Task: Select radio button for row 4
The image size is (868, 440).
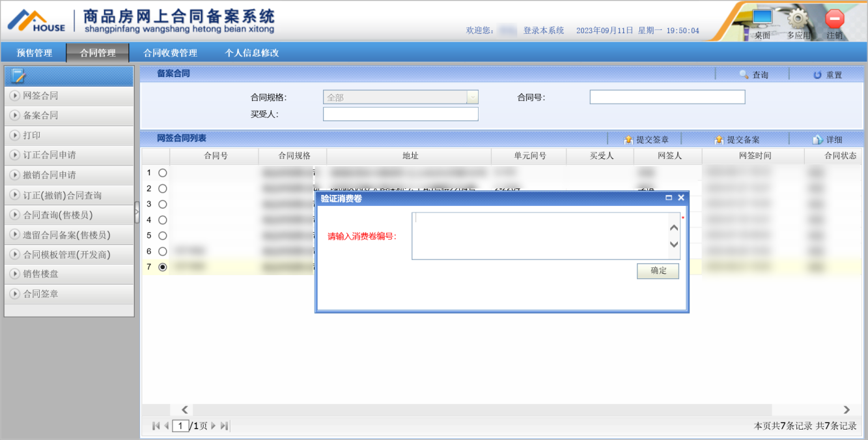Action: 162,220
